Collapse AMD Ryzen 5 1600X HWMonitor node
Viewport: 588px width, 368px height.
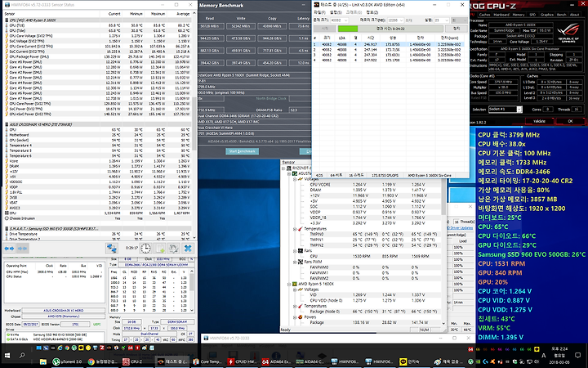pyautogui.click(x=289, y=284)
